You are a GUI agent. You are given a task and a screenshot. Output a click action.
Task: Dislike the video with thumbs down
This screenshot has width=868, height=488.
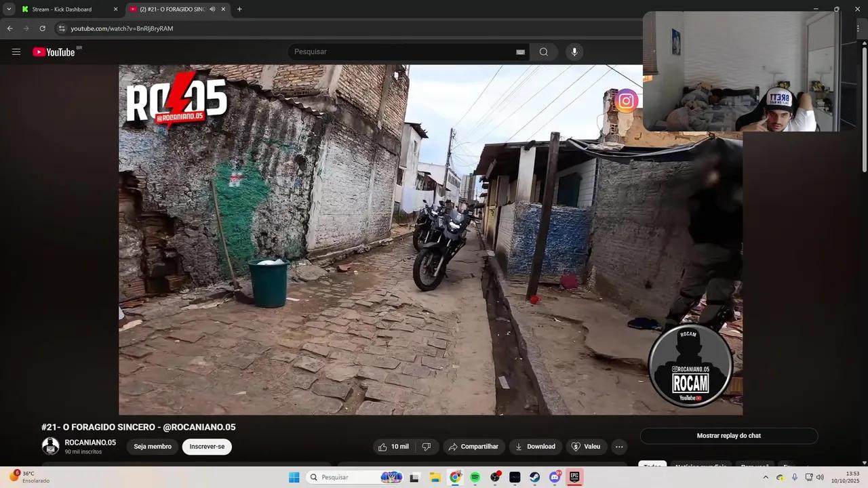pos(427,447)
